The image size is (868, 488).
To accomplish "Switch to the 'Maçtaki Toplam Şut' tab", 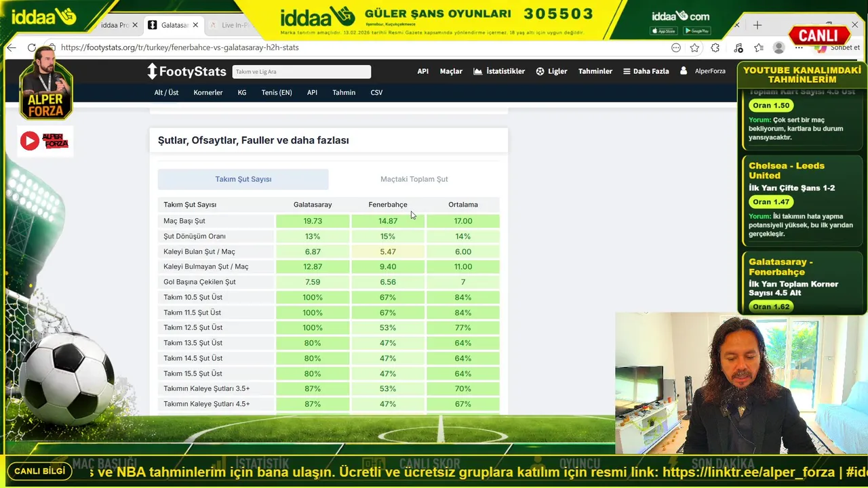I will coord(414,180).
